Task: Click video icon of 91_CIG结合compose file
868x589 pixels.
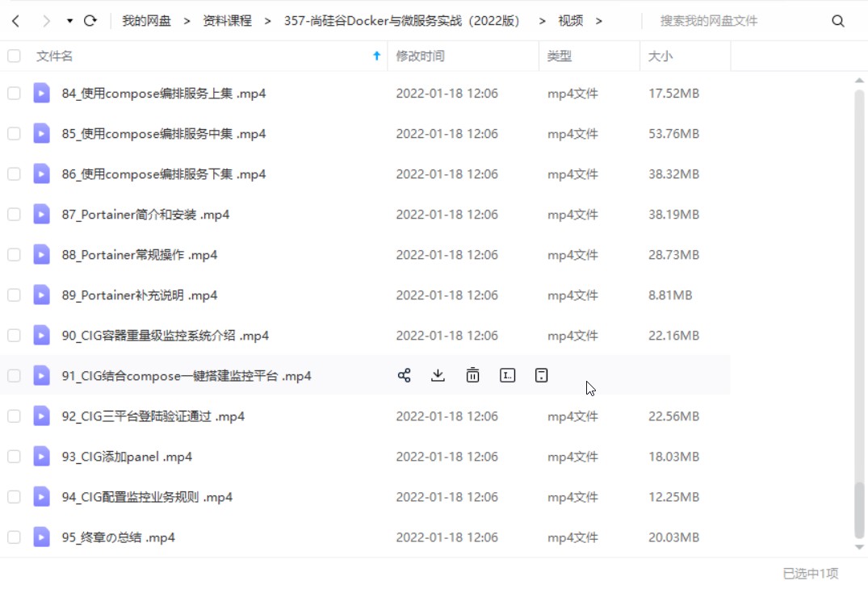Action: tap(41, 375)
